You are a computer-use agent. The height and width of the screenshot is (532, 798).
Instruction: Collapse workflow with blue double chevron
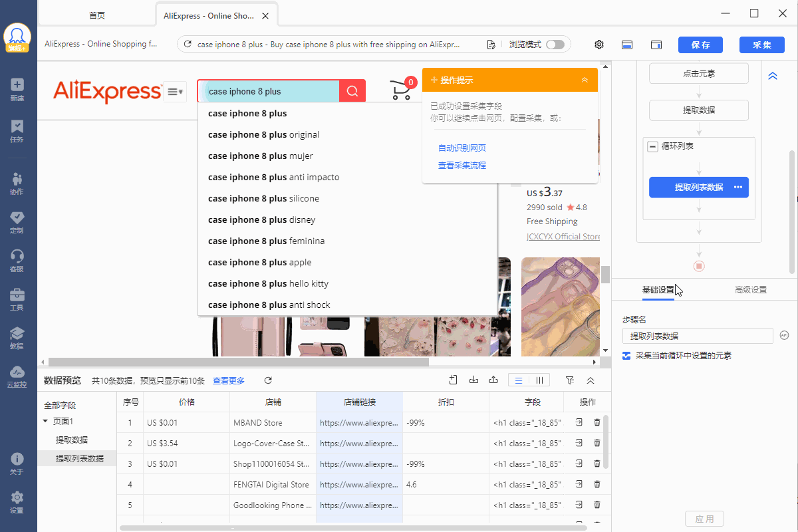[773, 76]
